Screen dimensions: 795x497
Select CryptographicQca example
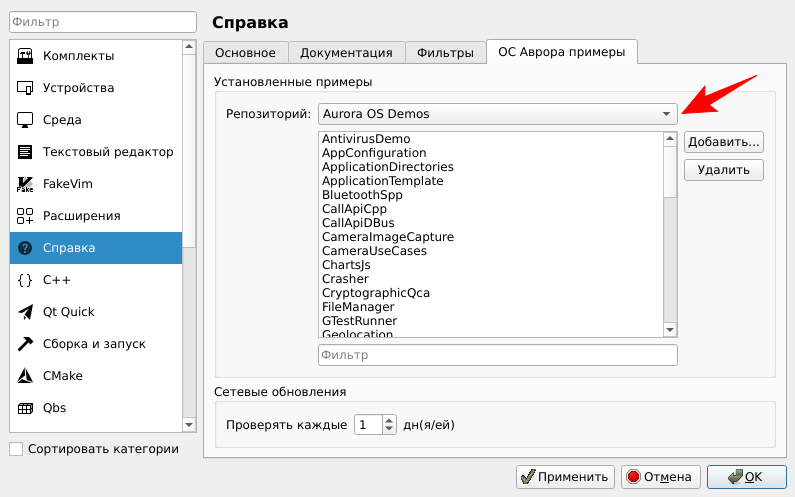(376, 293)
